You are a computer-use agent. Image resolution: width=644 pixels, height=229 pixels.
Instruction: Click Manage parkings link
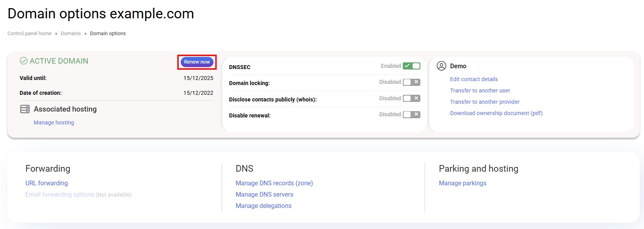(463, 183)
